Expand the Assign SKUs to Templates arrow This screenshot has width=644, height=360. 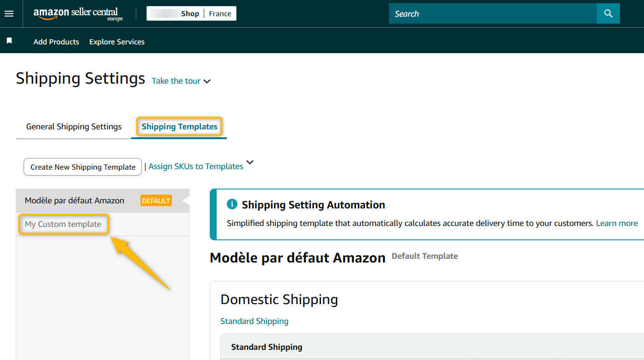pos(250,163)
